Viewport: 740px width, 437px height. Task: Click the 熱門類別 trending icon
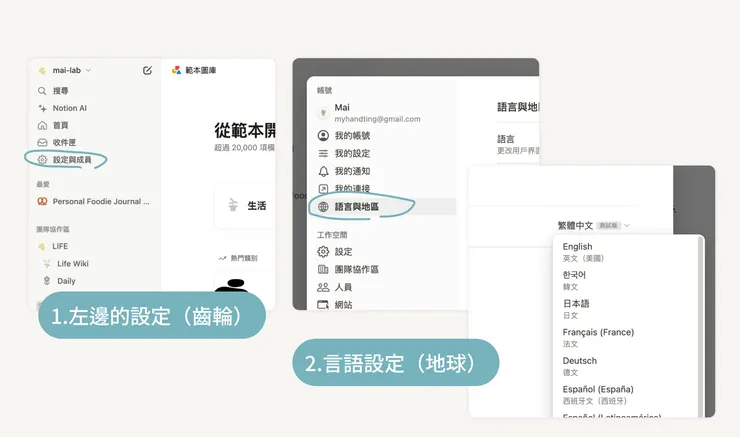click(x=222, y=258)
